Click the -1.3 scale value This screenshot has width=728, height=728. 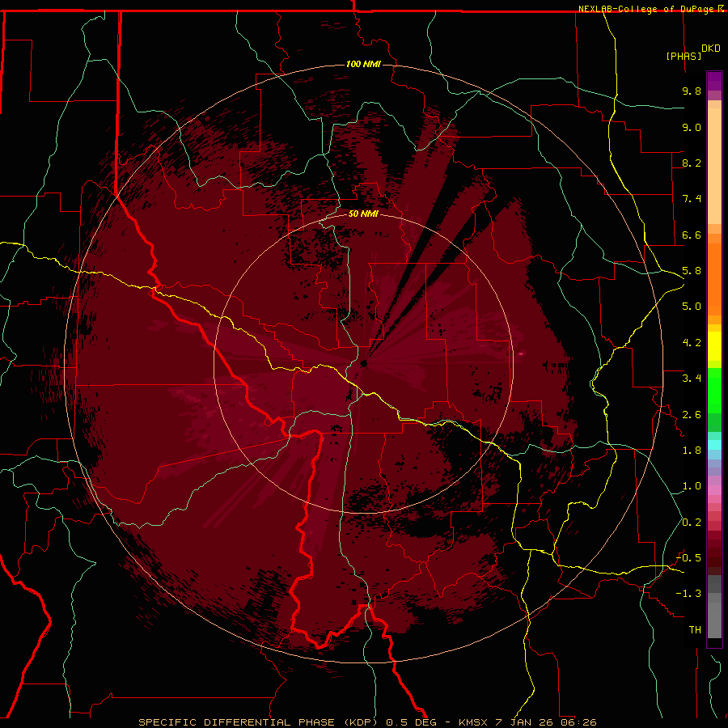coord(688,594)
